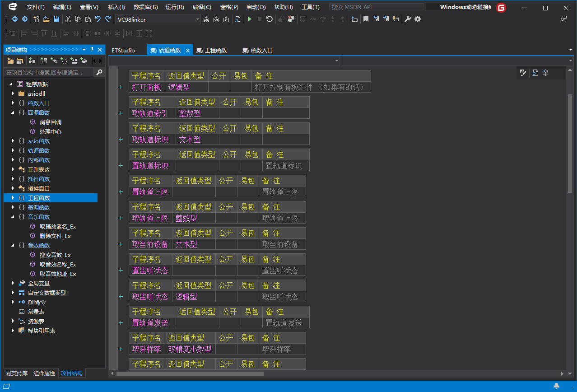Click the blue forward navigation arrow
The width and height of the screenshot is (577, 392).
pyautogui.click(x=25, y=19)
